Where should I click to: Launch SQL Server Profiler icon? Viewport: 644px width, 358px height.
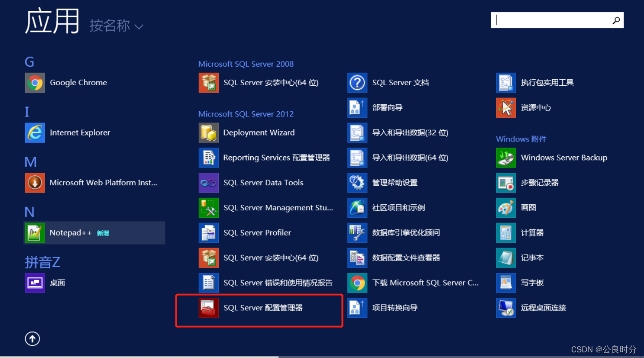point(209,233)
